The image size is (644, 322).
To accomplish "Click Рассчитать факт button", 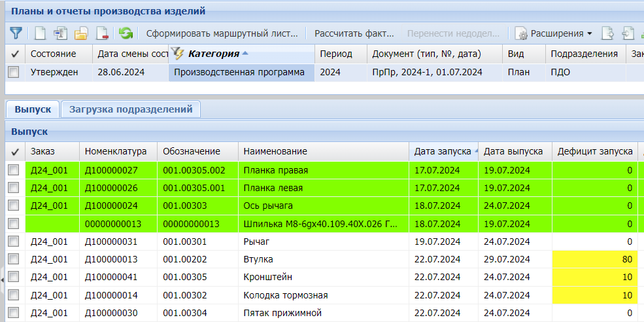I will coord(354,33).
